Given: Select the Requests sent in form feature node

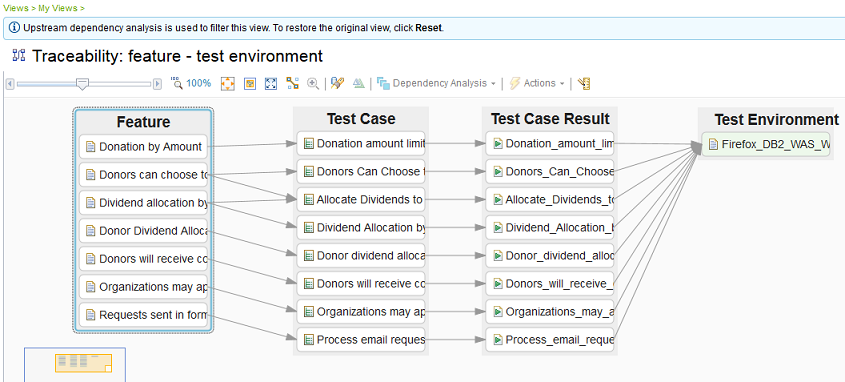Looking at the screenshot, I should (143, 315).
